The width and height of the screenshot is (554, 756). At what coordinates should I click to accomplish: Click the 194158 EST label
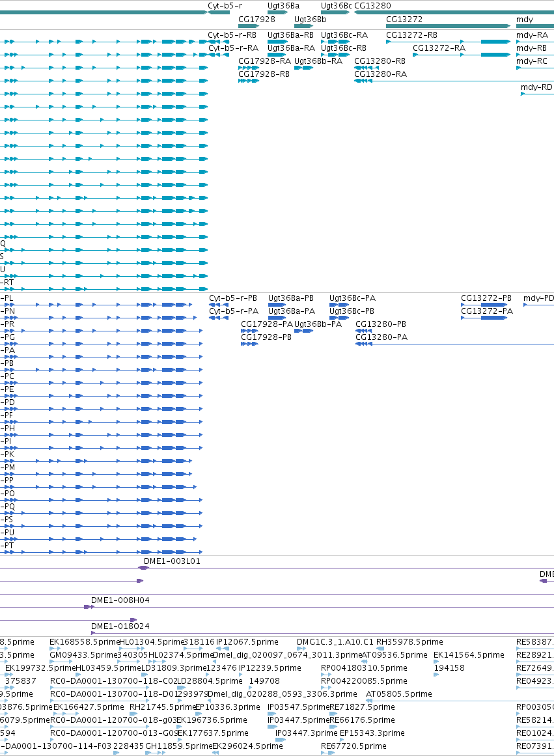click(449, 668)
